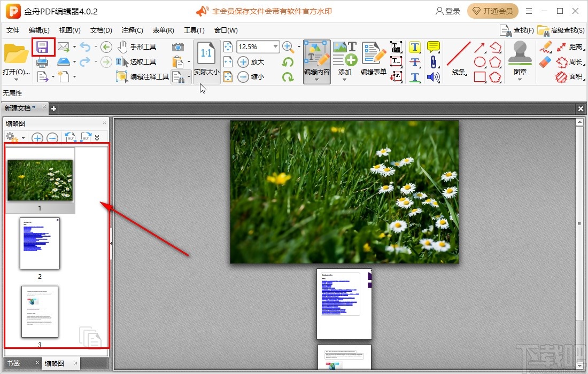Click 开通会员 membership button
Screen dimensions: 588x374
click(493, 11)
